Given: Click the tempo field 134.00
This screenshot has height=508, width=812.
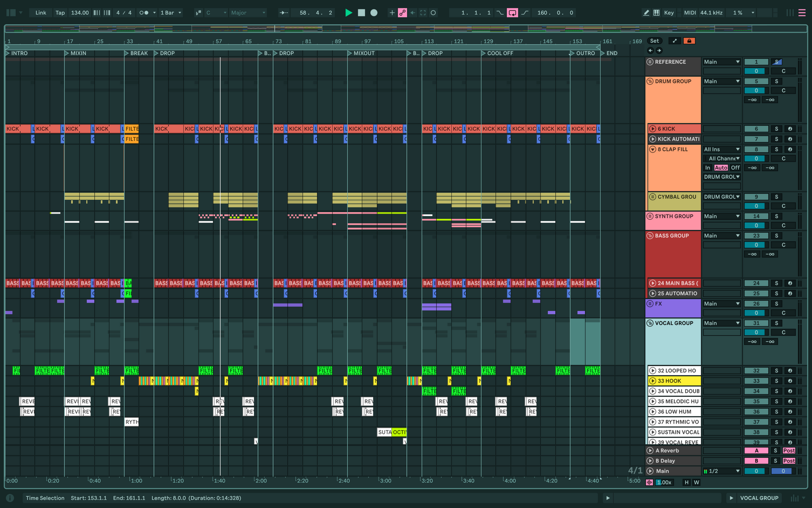Looking at the screenshot, I should pos(80,13).
